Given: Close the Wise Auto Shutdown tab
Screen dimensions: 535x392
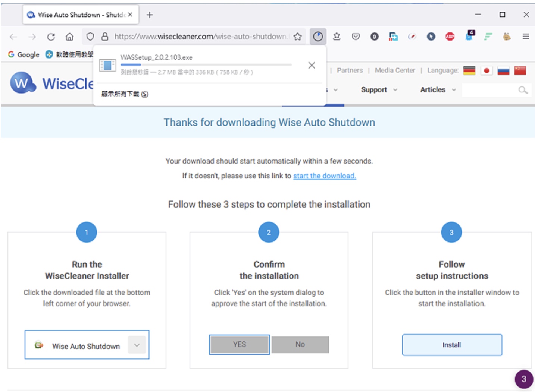Looking at the screenshot, I should tap(130, 15).
